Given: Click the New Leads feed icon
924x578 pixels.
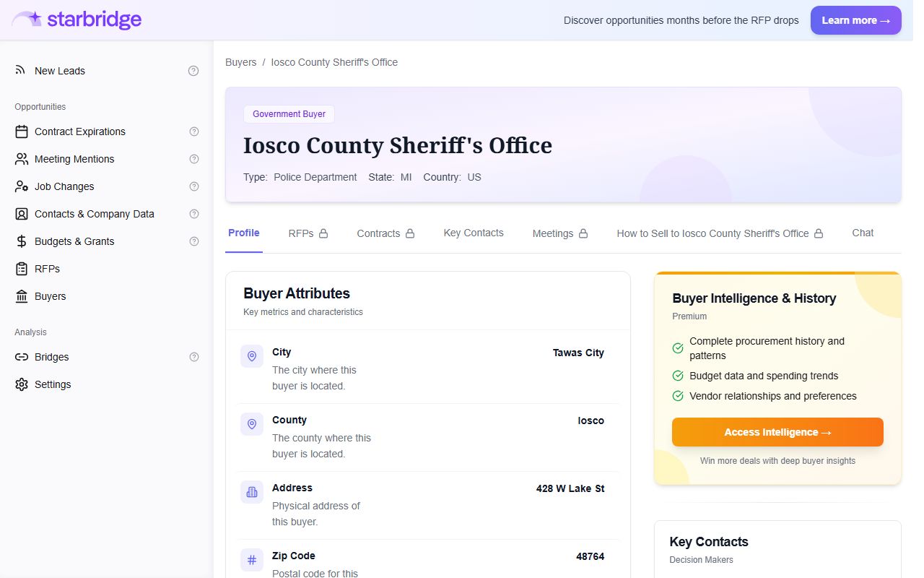Looking at the screenshot, I should (x=21, y=71).
